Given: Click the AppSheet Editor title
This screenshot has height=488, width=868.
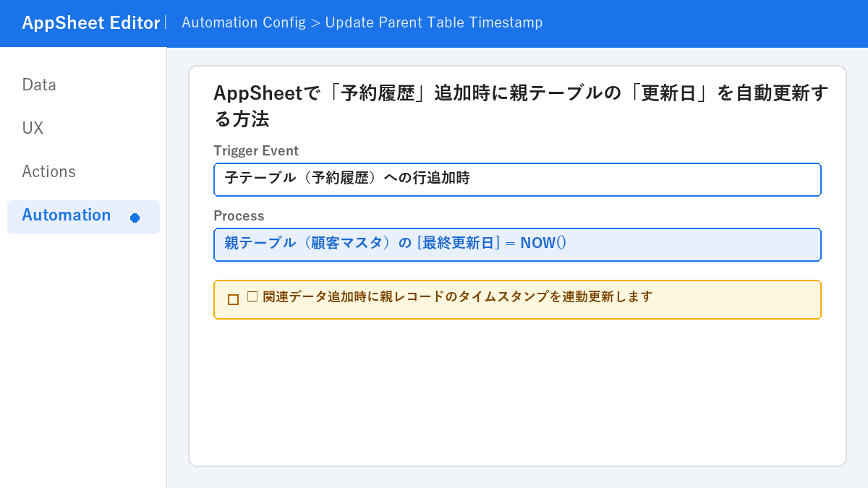Looking at the screenshot, I should coord(90,23).
